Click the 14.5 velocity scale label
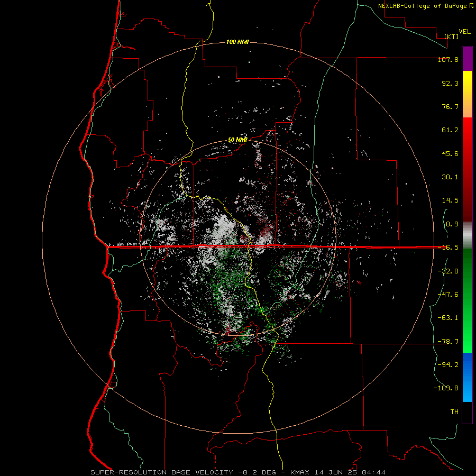The width and height of the screenshot is (476, 476). (x=450, y=200)
